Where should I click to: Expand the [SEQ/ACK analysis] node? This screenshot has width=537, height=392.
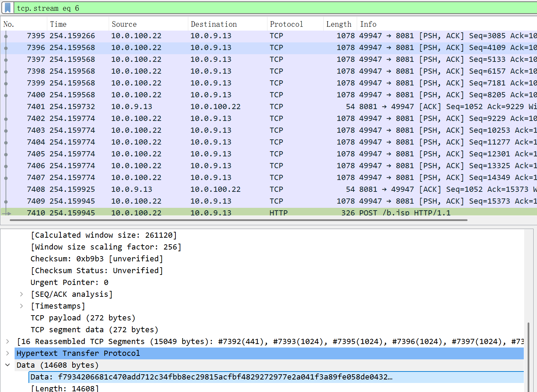coord(22,294)
